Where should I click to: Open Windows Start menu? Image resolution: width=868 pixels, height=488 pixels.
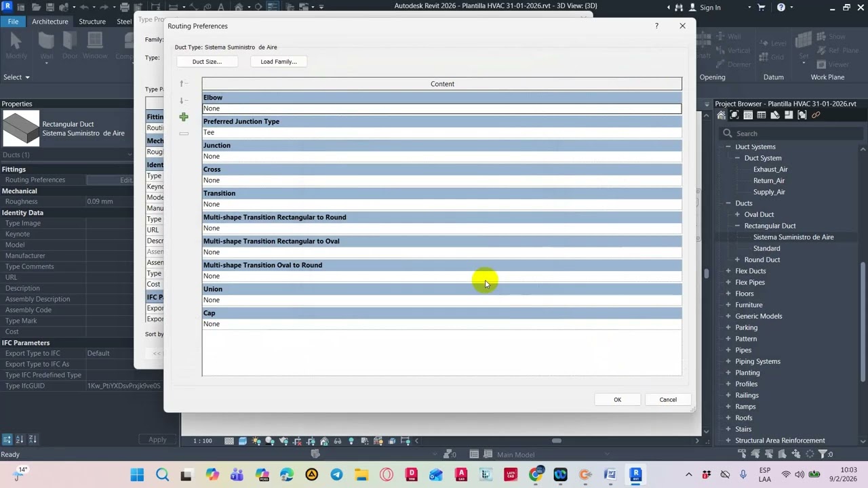point(137,474)
